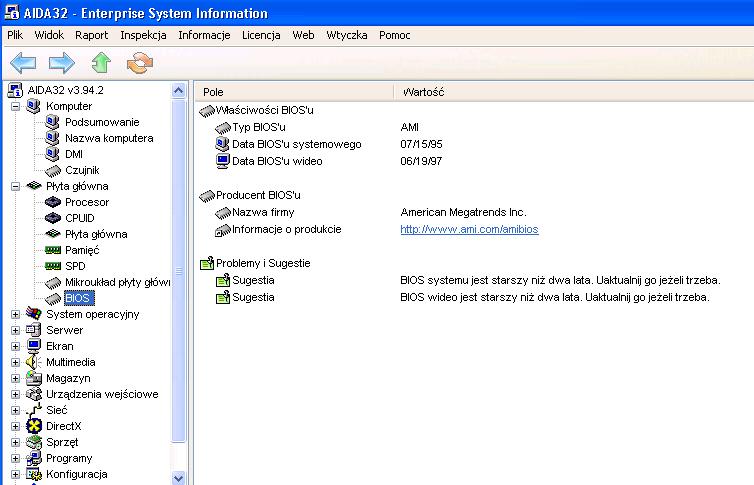Click the Nazwa komputera icon

(52, 138)
